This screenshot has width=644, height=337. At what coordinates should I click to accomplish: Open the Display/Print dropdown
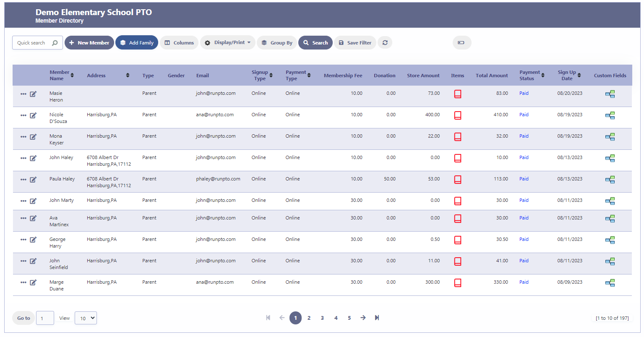[228, 43]
